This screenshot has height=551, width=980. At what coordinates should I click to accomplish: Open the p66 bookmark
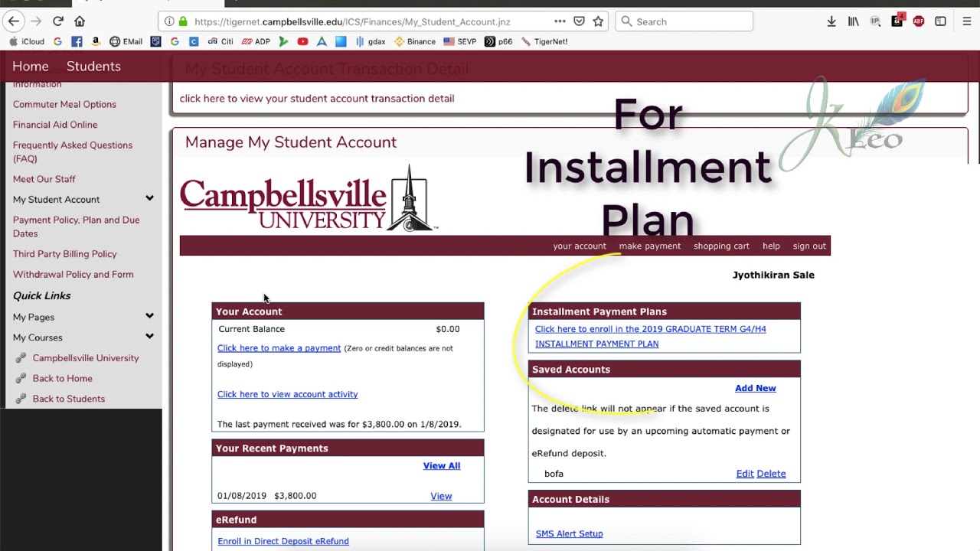tap(498, 41)
